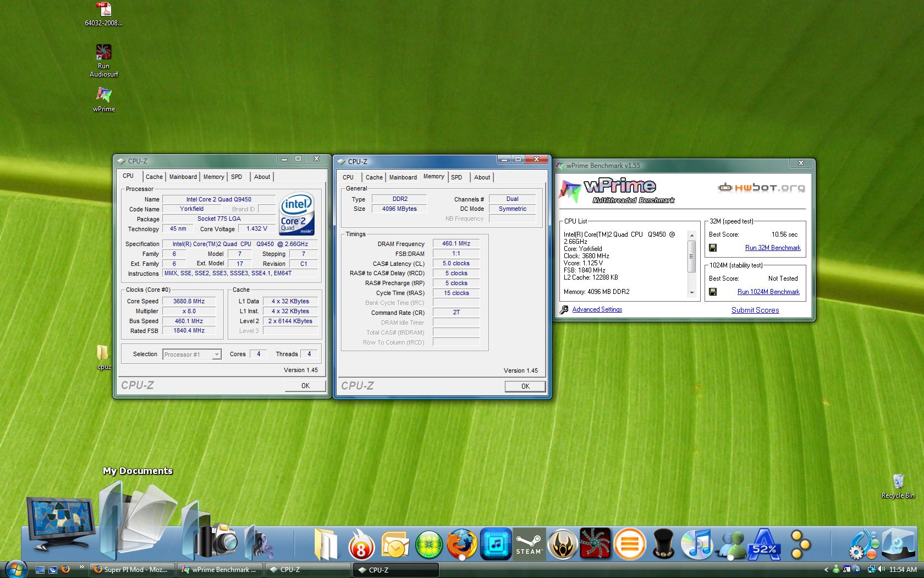Open the orange striped circle dock icon
This screenshot has width=924, height=578.
click(x=630, y=544)
